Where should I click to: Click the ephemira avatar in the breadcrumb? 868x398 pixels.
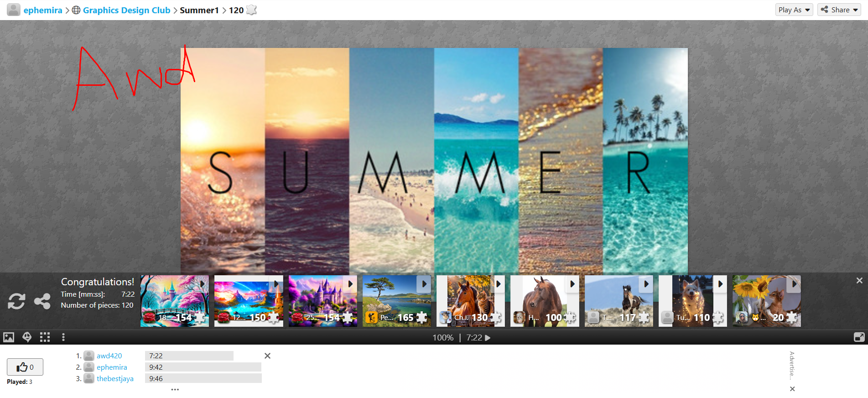[x=14, y=10]
